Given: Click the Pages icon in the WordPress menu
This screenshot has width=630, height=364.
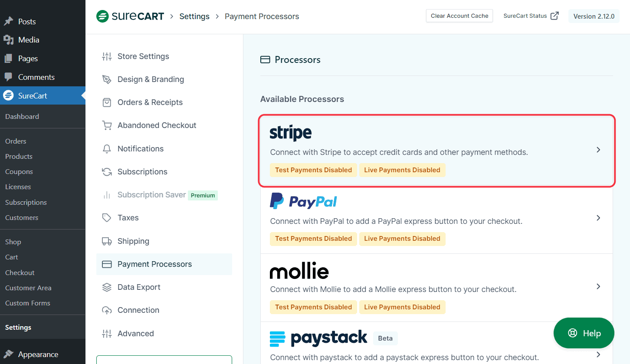Looking at the screenshot, I should coord(8,59).
